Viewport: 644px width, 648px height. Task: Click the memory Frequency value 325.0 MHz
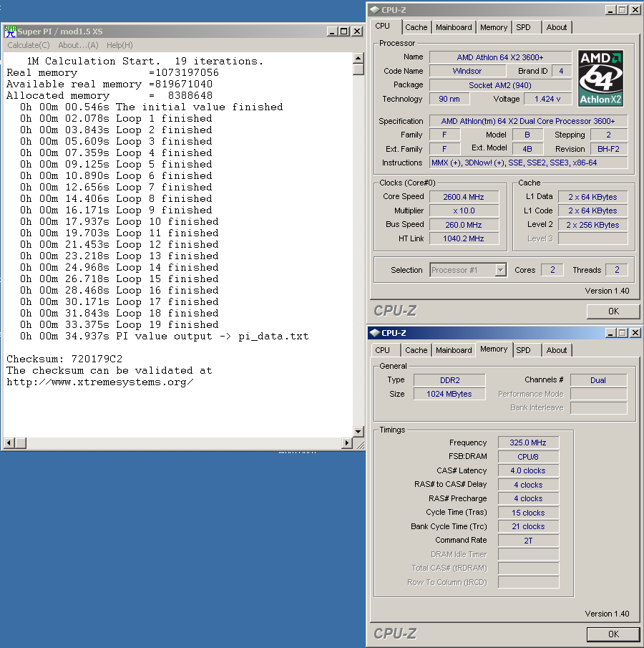pyautogui.click(x=528, y=443)
